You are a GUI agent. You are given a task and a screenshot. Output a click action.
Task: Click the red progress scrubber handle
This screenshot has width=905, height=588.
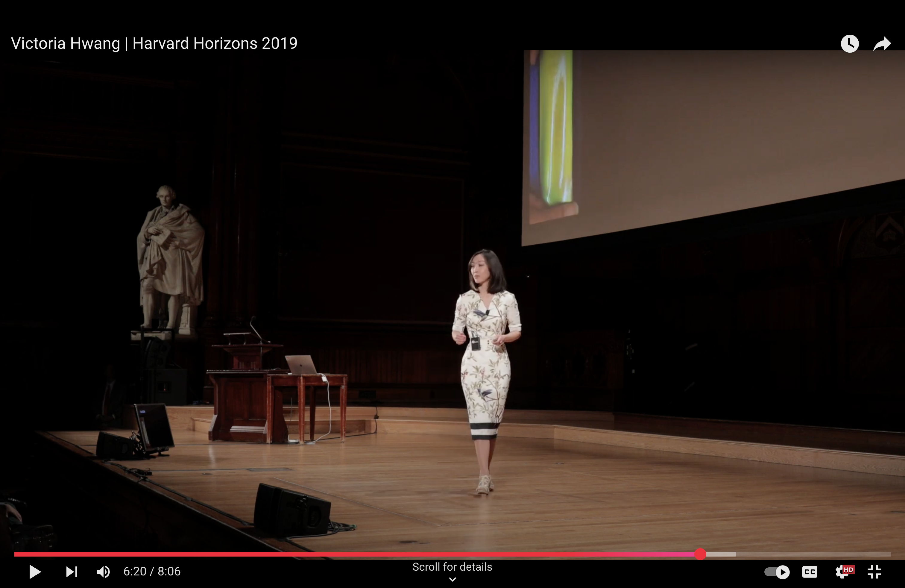700,554
